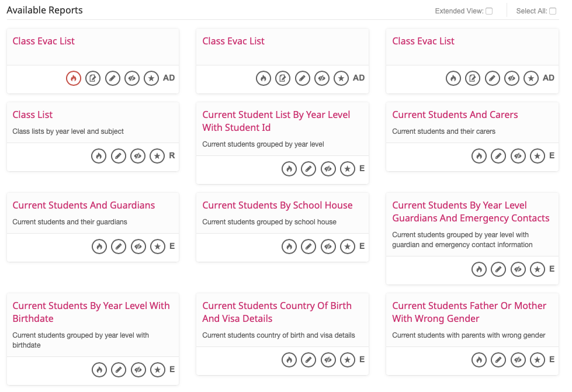Screen dimensions: 572x392
Task: Favorite the Current Students And Carers report
Action: coord(537,156)
